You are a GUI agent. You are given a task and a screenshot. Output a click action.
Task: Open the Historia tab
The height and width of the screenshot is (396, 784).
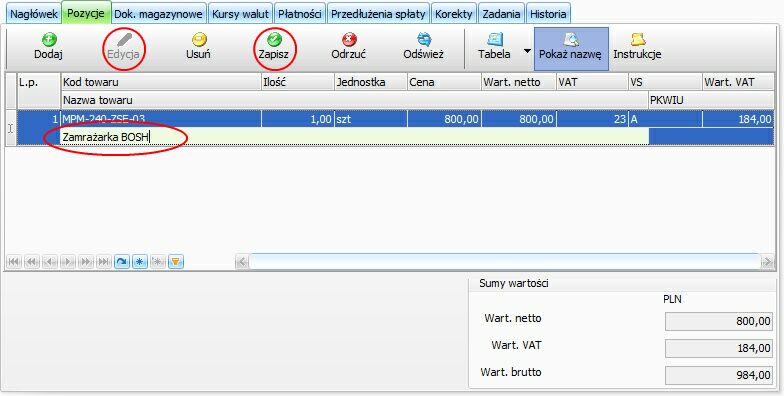tap(548, 14)
